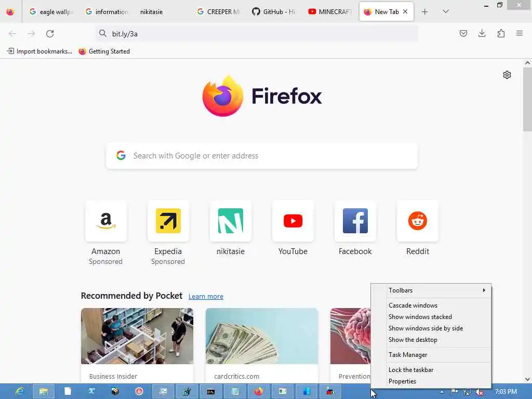Open the Extensions puzzle icon
Viewport: 532px width, 399px height.
click(x=501, y=33)
